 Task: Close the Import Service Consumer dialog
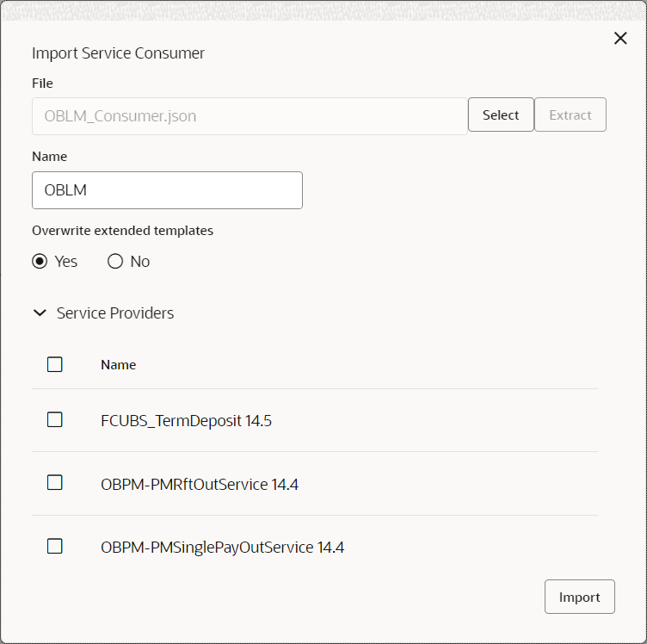click(620, 38)
